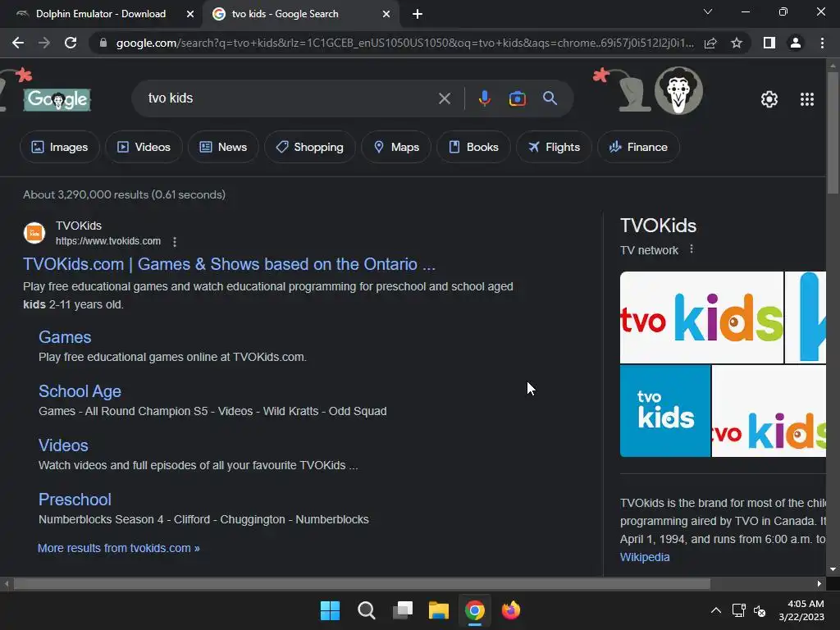This screenshot has width=840, height=630.
Task: Open the School Age sitelink
Action: (x=80, y=391)
